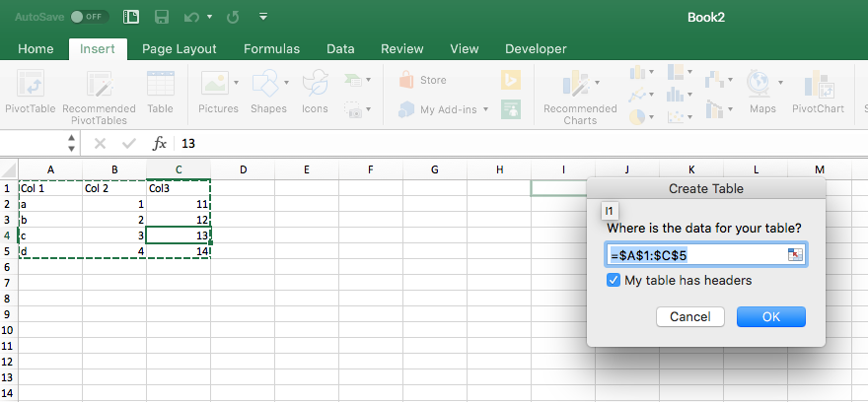Click the PivotChart icon
Image resolution: width=868 pixels, height=402 pixels.
(817, 91)
